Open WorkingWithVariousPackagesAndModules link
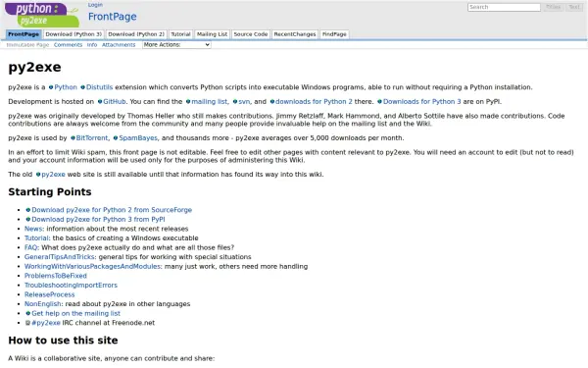 tap(92, 266)
